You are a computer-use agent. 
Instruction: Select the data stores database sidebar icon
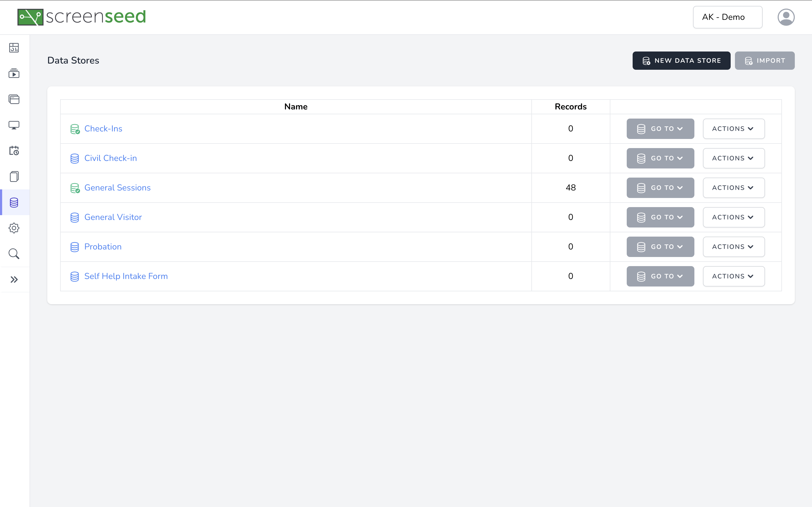tap(14, 203)
